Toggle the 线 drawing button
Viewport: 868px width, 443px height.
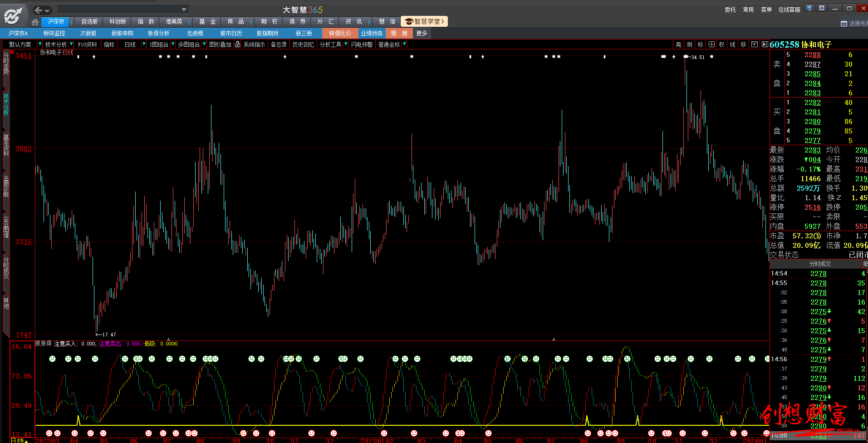point(732,44)
